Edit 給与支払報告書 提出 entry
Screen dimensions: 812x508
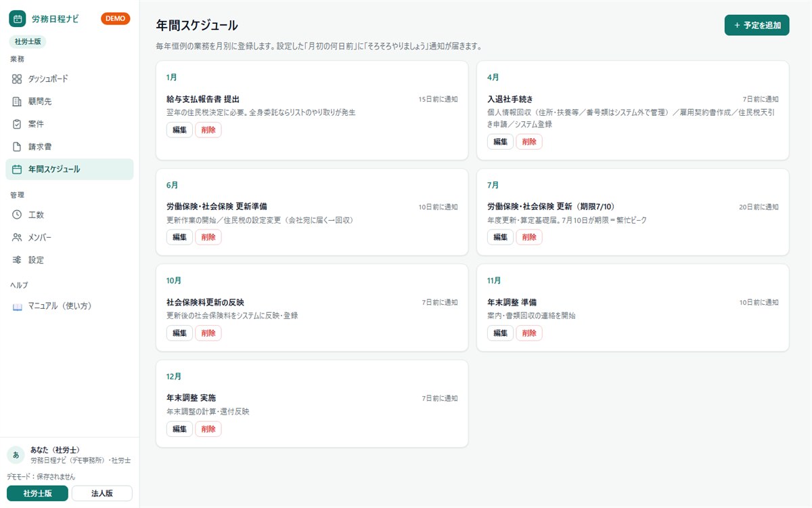click(x=179, y=129)
